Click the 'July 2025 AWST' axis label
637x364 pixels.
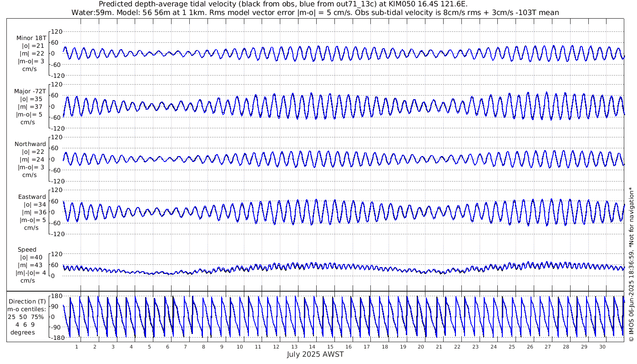tap(315, 354)
